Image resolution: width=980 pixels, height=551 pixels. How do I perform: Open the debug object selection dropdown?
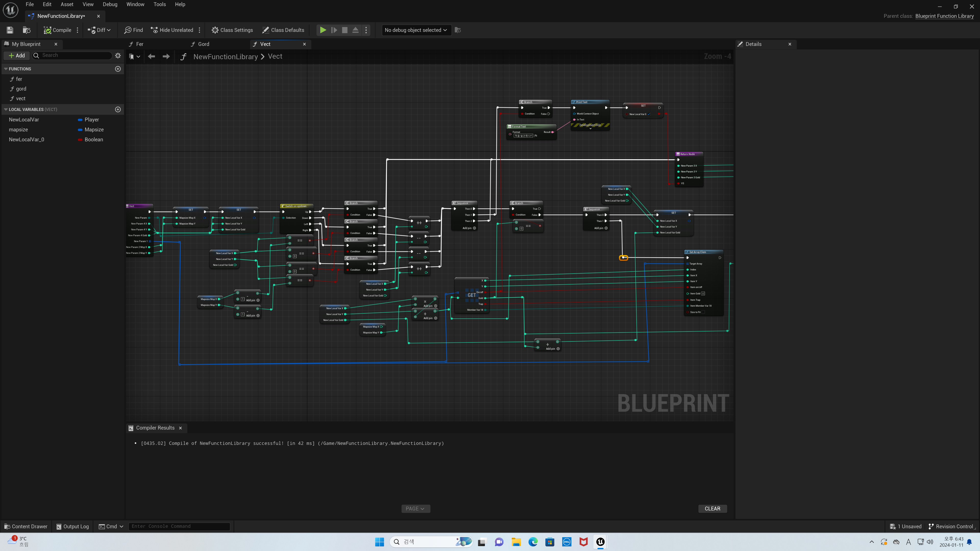tap(416, 30)
